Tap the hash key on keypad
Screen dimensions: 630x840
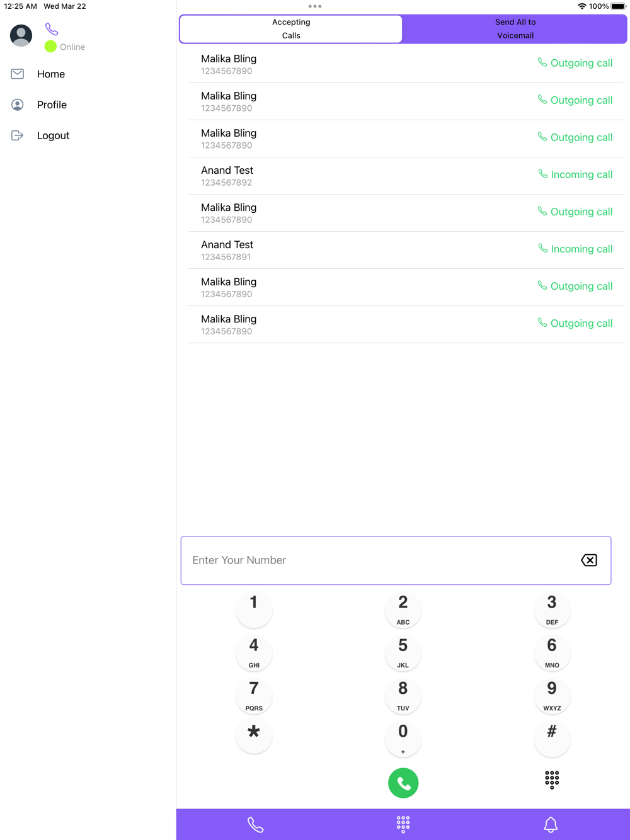click(x=552, y=739)
